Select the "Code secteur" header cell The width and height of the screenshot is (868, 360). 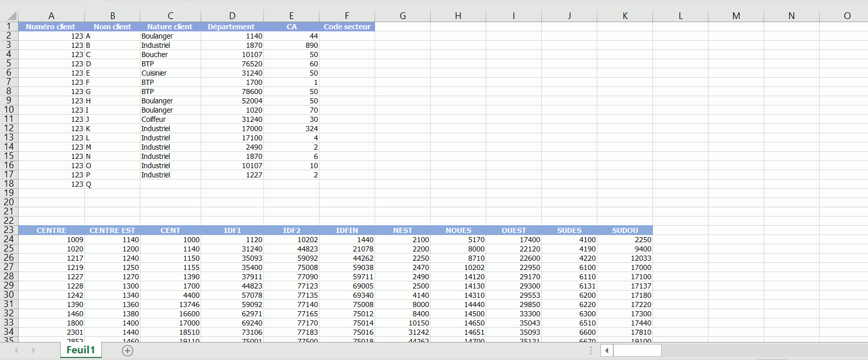coord(347,27)
